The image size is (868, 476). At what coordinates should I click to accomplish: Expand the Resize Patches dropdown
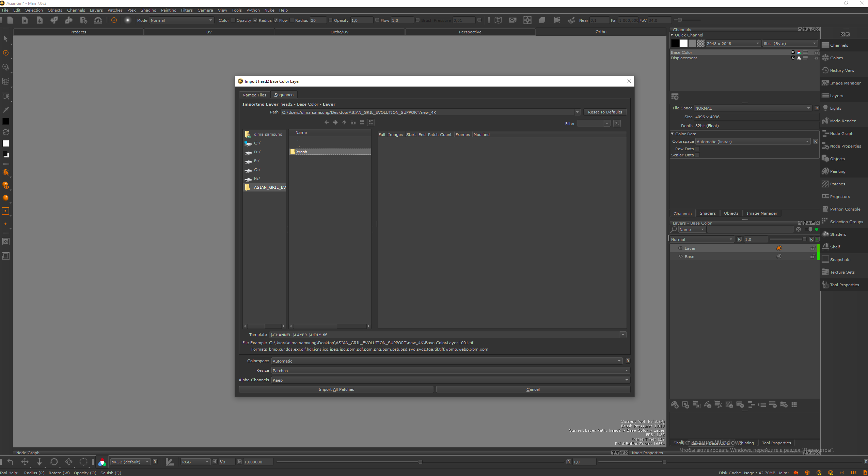(450, 371)
